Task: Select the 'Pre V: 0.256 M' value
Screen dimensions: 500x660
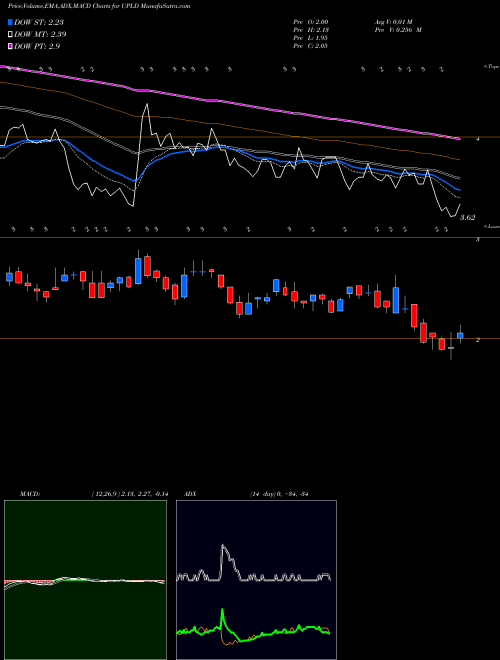Action: 398,30
